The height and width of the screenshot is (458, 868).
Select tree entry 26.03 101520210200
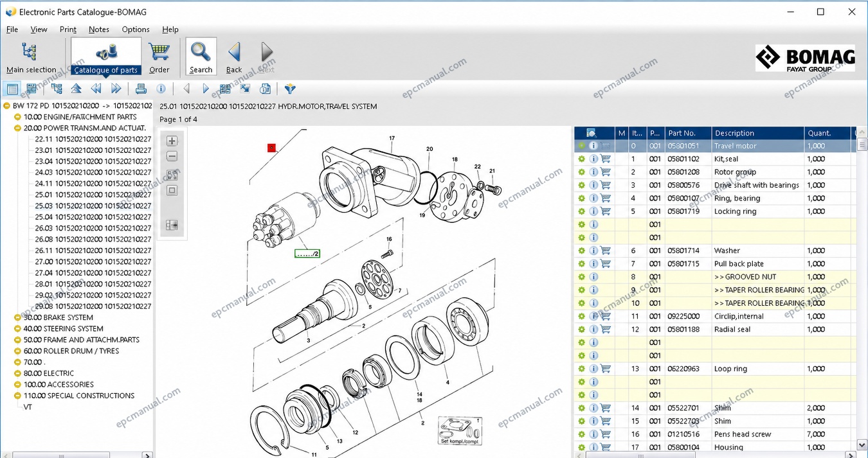coord(93,228)
